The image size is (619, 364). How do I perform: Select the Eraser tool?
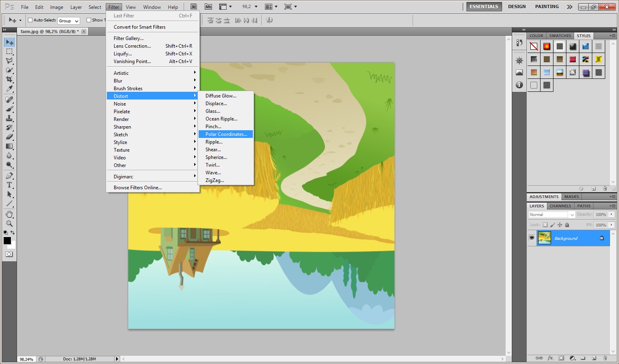9,137
